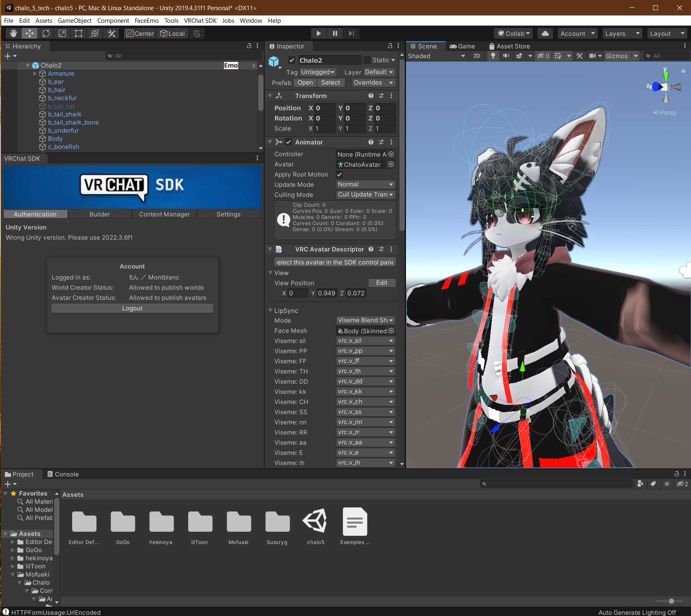Open VRC Avatar Descriptor options menu
Screen dimensions: 691x616
(x=391, y=249)
